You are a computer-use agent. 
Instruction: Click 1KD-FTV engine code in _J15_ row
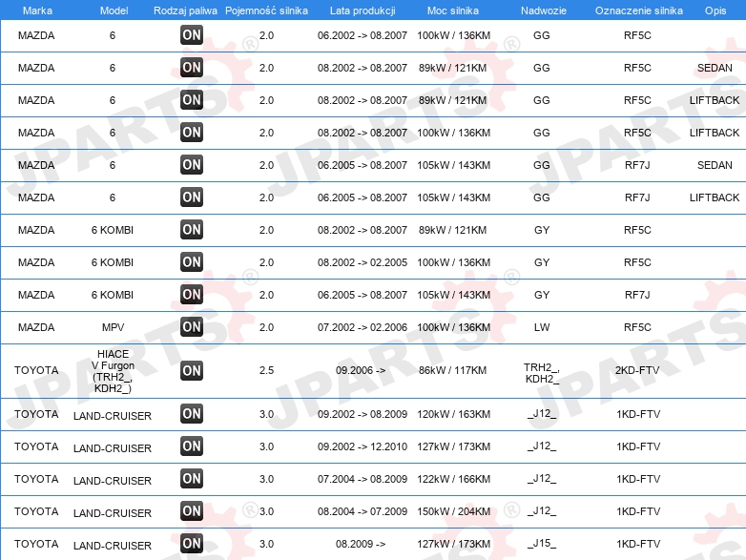[638, 544]
